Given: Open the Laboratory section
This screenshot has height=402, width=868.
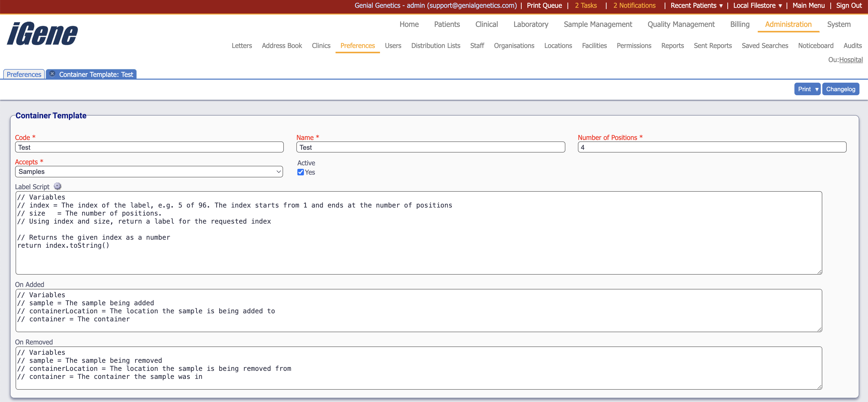Looking at the screenshot, I should (531, 24).
